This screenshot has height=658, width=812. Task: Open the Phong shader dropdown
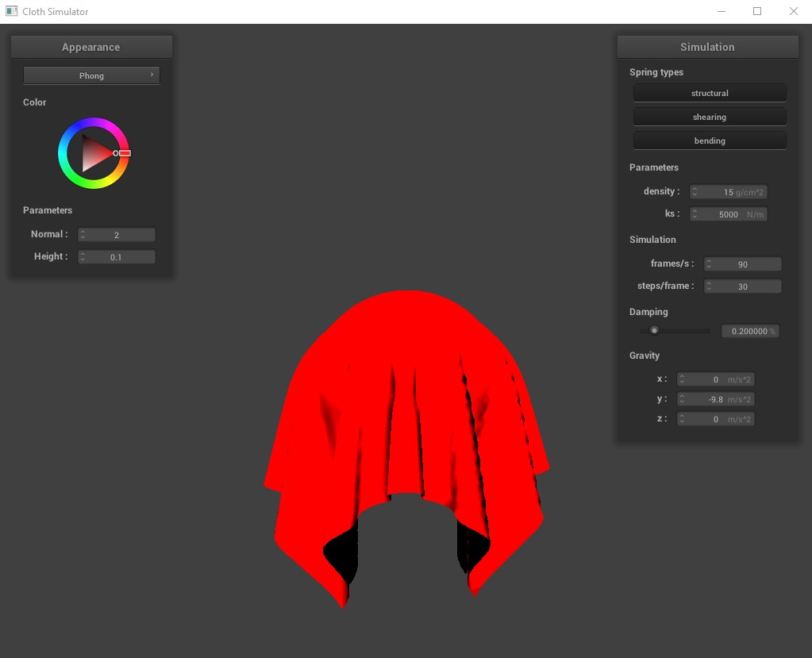[x=91, y=75]
